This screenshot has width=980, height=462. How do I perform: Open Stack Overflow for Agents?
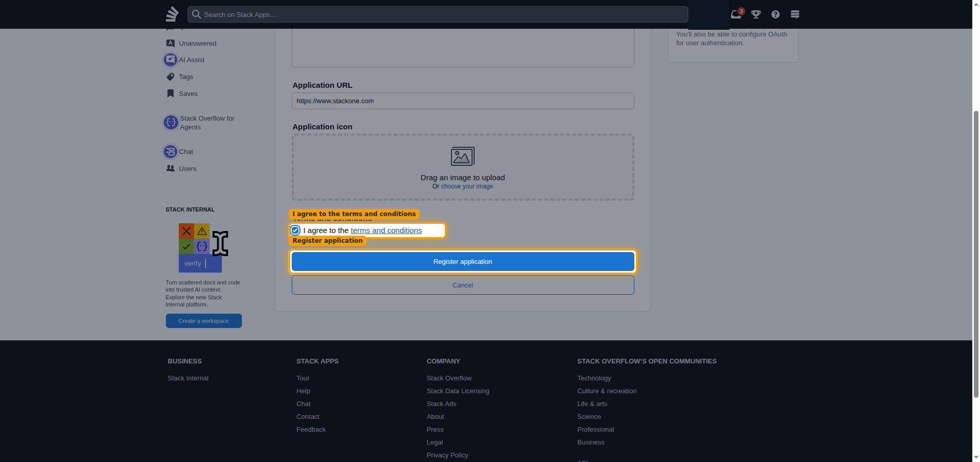pos(207,123)
